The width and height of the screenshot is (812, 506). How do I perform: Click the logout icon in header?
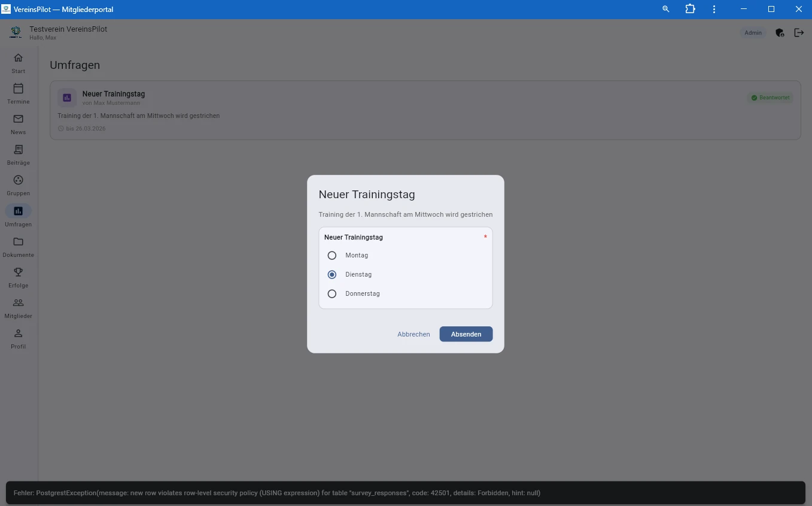point(799,33)
